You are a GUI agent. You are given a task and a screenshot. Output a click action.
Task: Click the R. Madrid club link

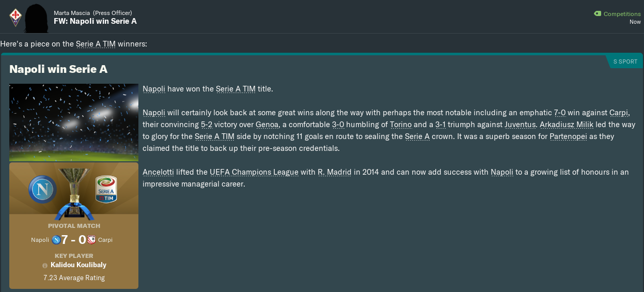click(335, 172)
